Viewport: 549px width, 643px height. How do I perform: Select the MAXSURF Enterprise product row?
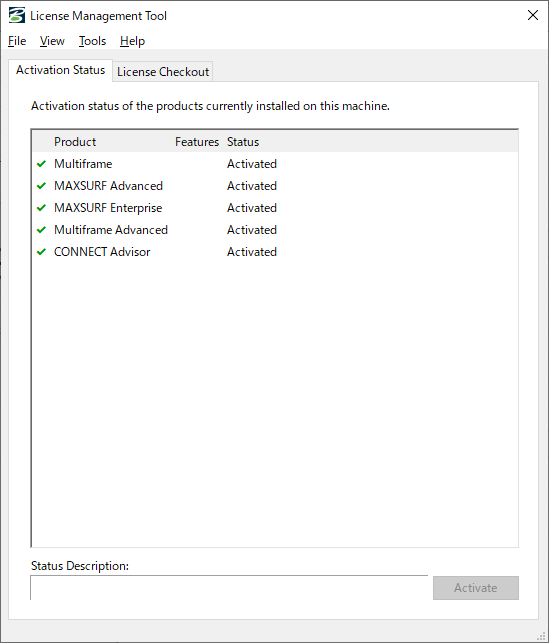click(x=275, y=207)
